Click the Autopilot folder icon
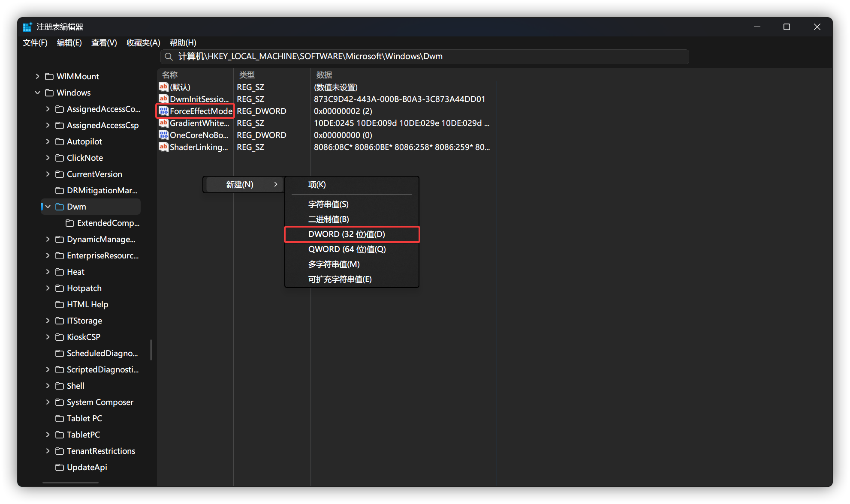850x504 pixels. [60, 141]
